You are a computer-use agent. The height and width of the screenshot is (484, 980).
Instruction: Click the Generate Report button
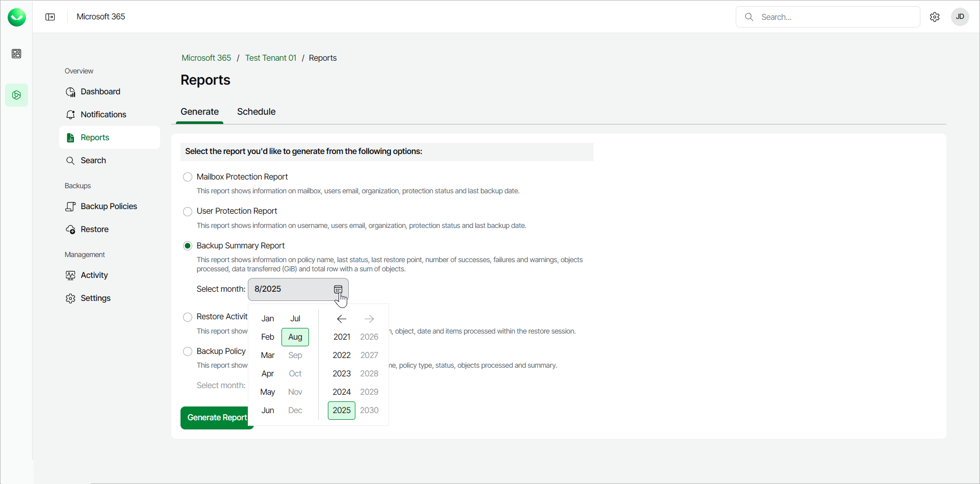[216, 418]
